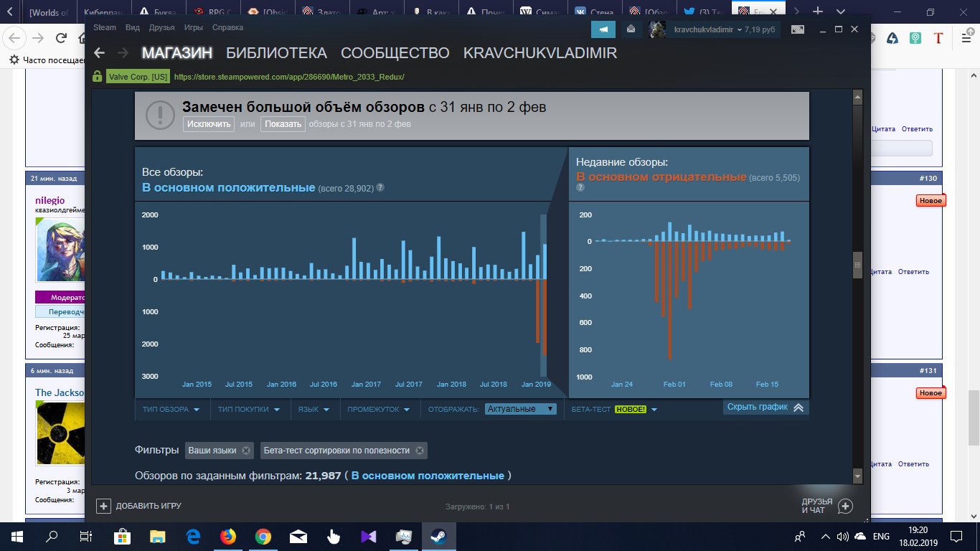Image resolution: width=980 pixels, height=551 pixels.
Task: Click the plus icon to add a game
Action: (103, 506)
